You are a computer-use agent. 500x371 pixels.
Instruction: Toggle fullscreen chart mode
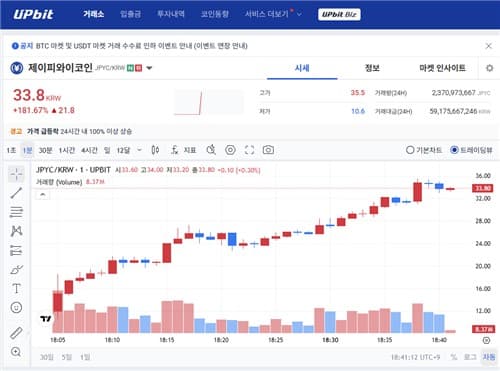pos(249,150)
